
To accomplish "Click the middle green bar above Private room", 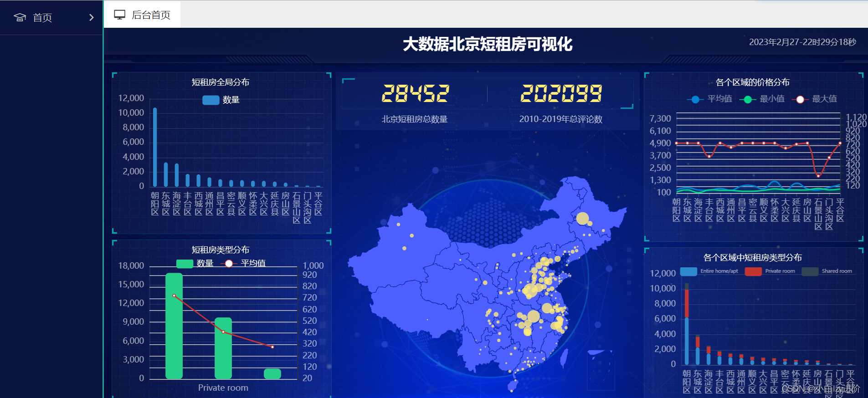I will (x=223, y=348).
